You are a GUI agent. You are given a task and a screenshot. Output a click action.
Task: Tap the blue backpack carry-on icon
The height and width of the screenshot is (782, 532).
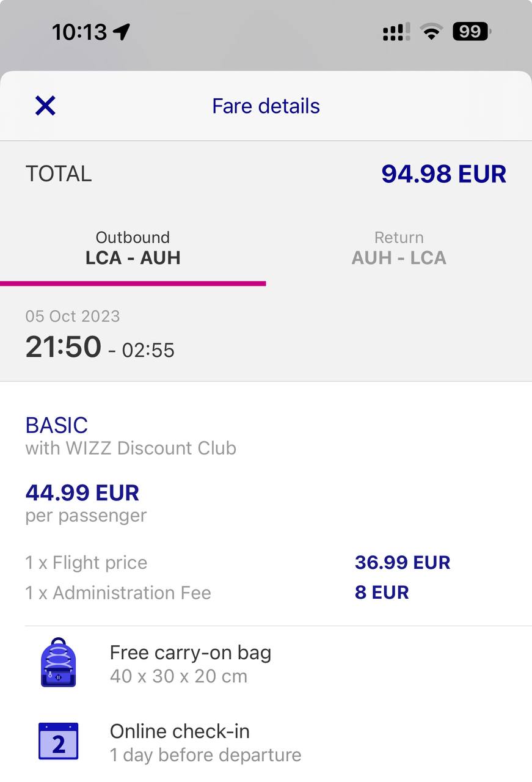[59, 663]
